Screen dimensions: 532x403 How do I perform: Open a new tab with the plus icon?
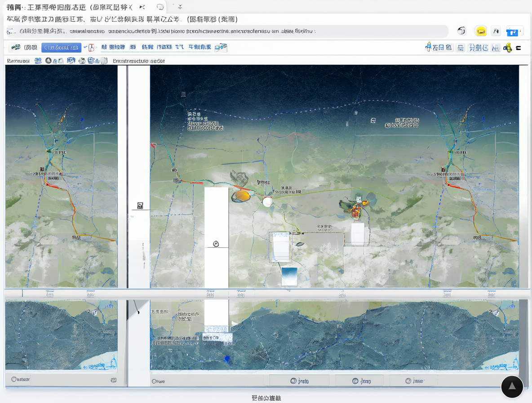coord(180,7)
